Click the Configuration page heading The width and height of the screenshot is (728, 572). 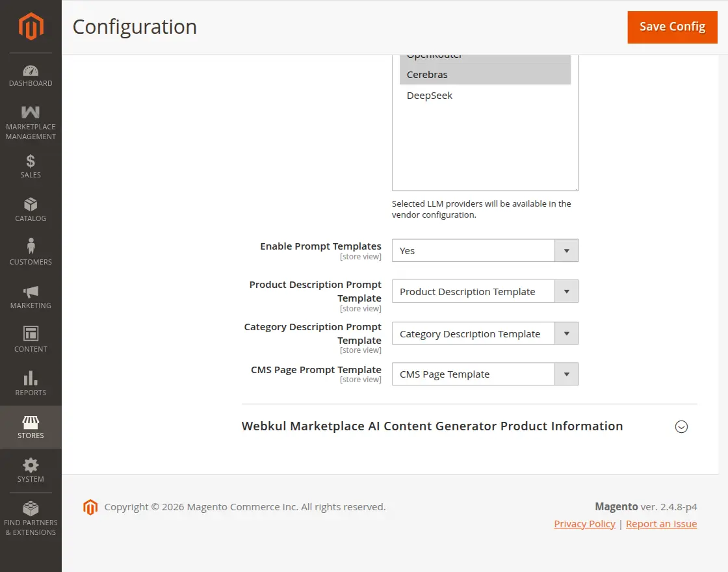coord(135,27)
